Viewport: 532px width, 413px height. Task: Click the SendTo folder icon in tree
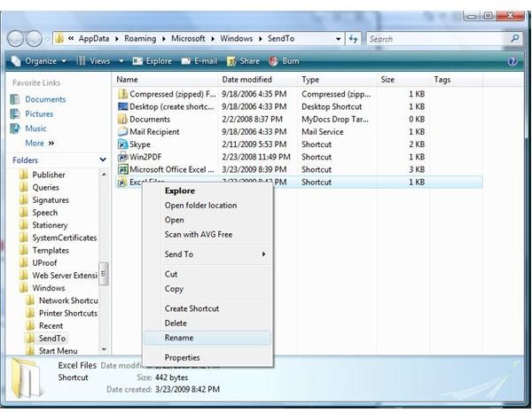tap(30, 338)
